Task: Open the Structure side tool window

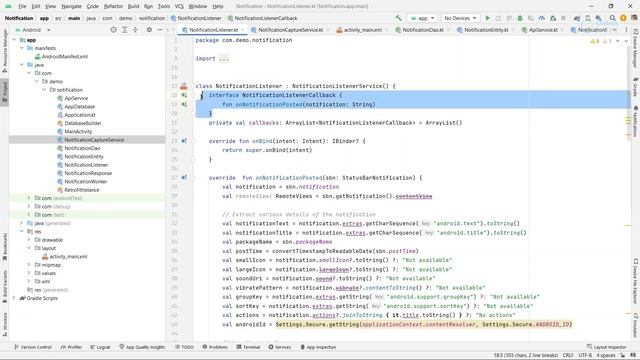Action: click(5, 324)
